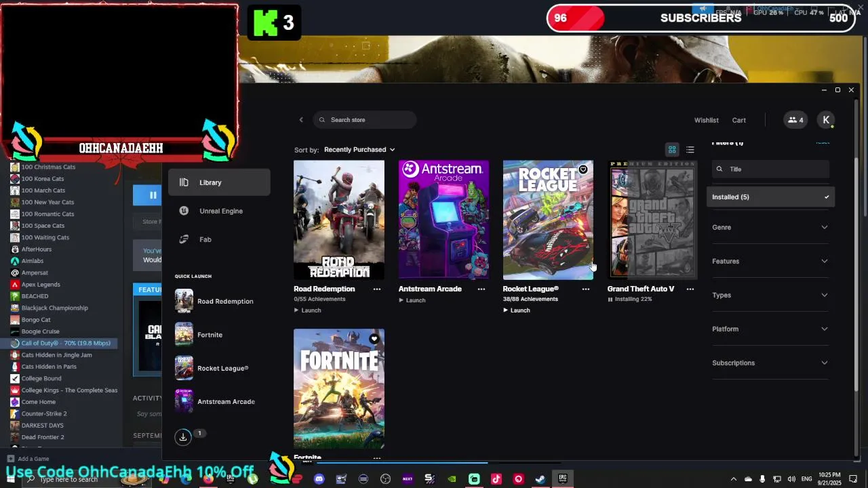Open Grand Theft Auto V three-dot menu
868x488 pixels.
690,289
